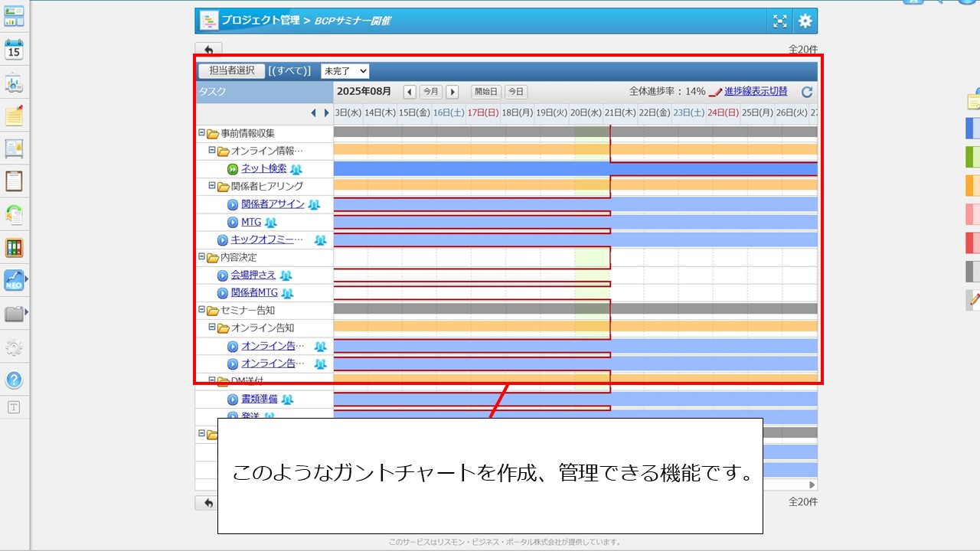
Task: Click the top back arrow button
Action: [x=208, y=50]
